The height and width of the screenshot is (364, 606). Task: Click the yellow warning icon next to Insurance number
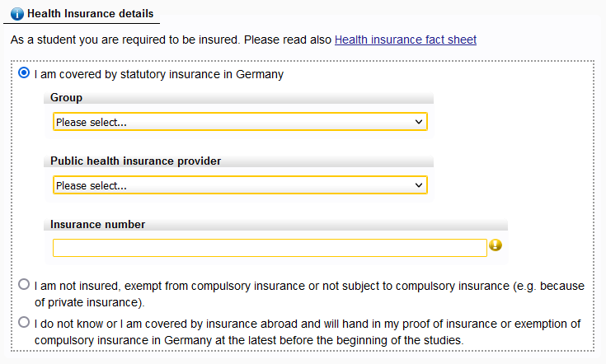tap(496, 245)
